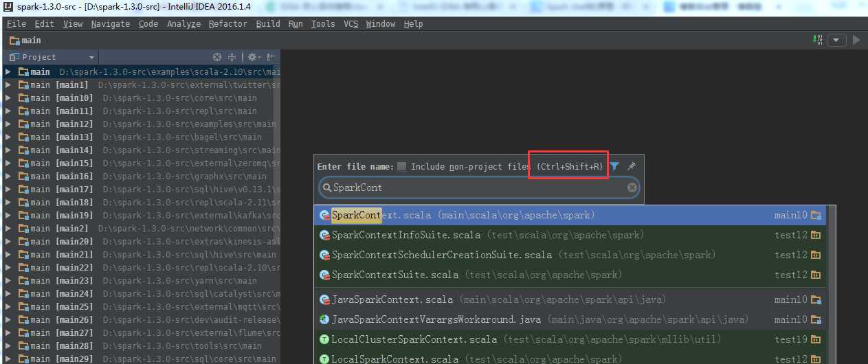Click the green icon of LocalClusterSparkContext.scala

tap(324, 339)
